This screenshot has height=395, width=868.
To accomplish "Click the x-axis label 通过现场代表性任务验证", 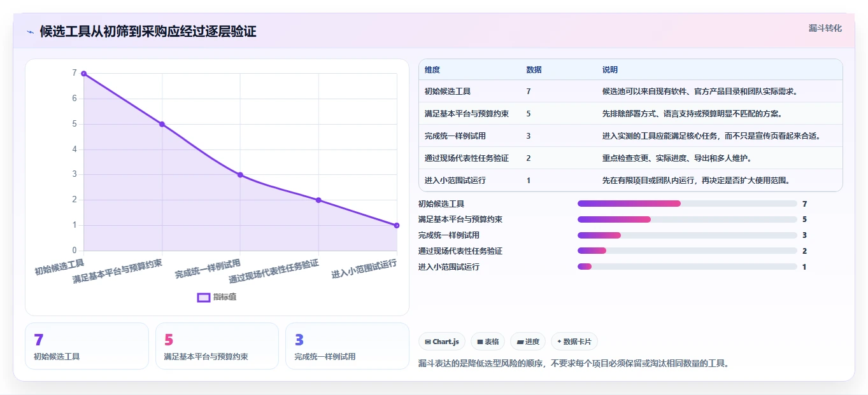I will coord(274,271).
